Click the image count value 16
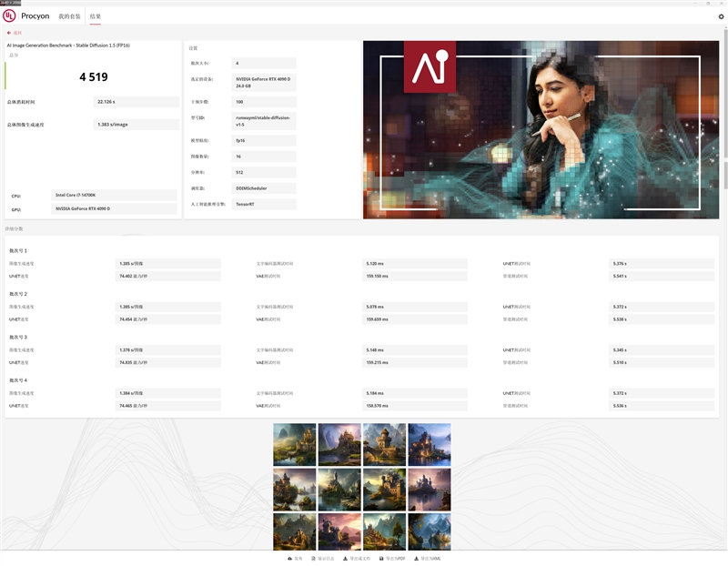The height and width of the screenshot is (566, 728). (264, 157)
